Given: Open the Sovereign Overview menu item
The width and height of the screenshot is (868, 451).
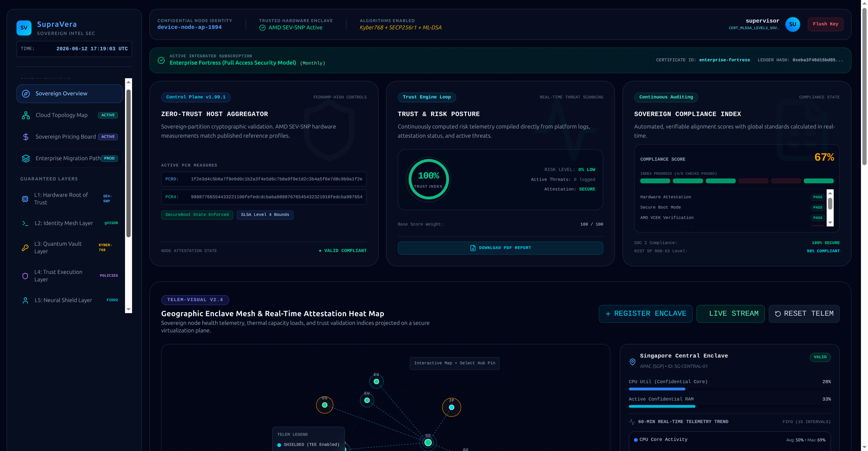Looking at the screenshot, I should 69,94.
